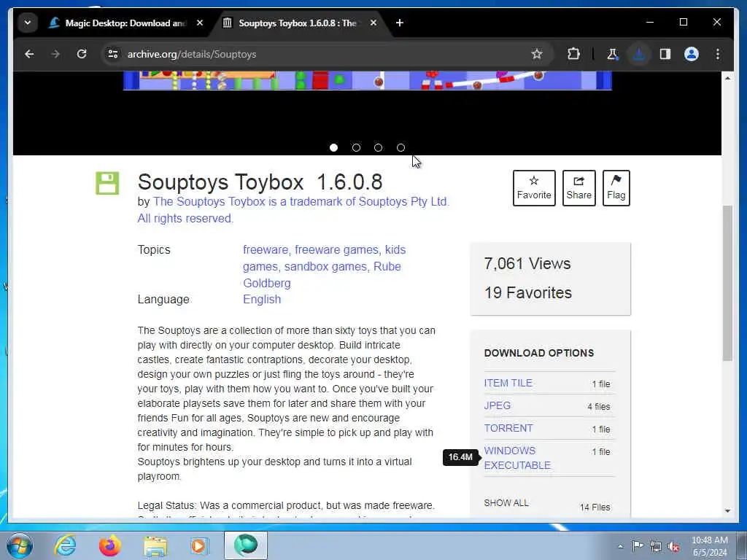The image size is (747, 560).
Task: Open the Action Center flag icon
Action: click(638, 546)
